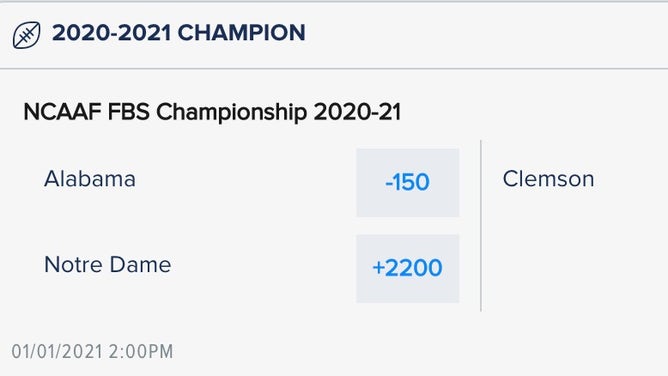Click the word CHAMPION in the header
The height and width of the screenshot is (376, 668).
pyautogui.click(x=242, y=33)
